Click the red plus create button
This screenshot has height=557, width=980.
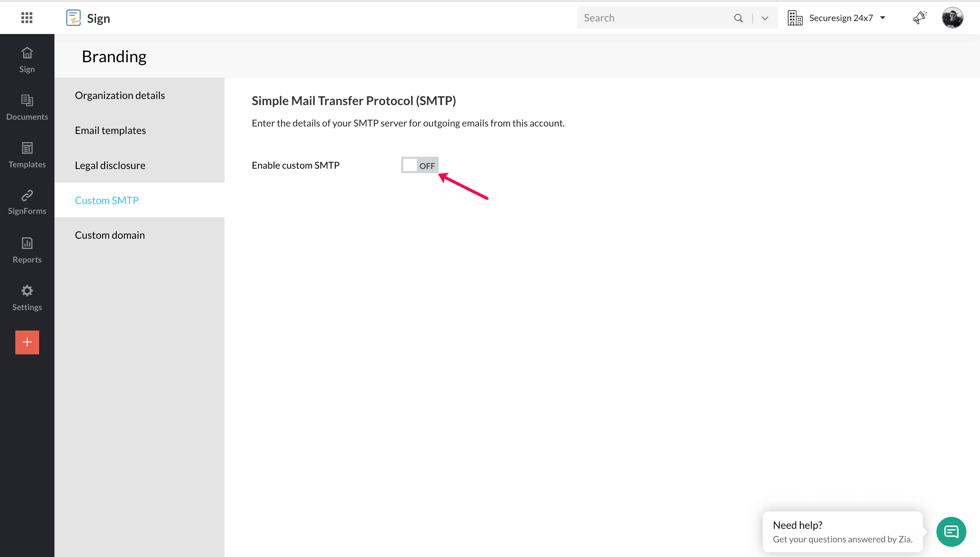point(27,342)
